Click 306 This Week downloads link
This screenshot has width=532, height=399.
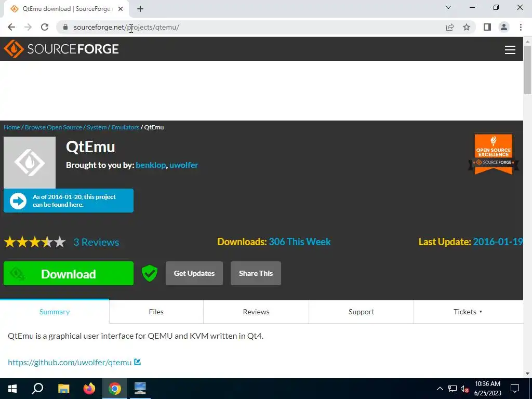click(x=300, y=242)
